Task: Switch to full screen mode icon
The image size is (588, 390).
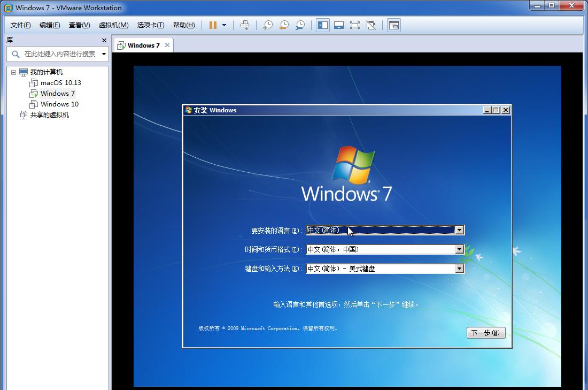Action: coord(355,25)
